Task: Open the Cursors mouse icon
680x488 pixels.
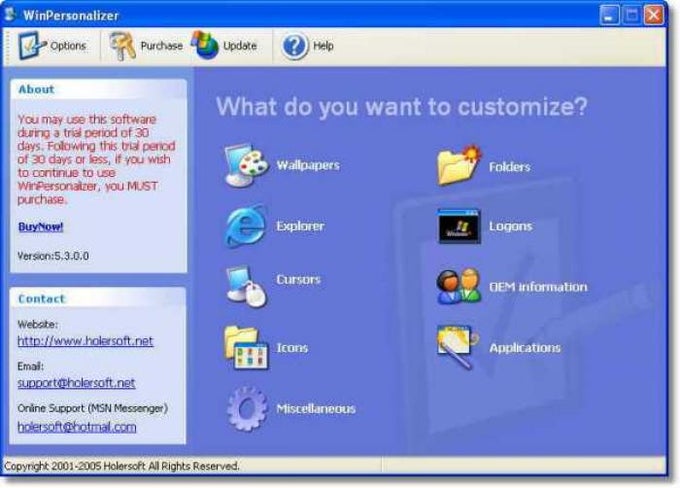Action: [x=246, y=286]
